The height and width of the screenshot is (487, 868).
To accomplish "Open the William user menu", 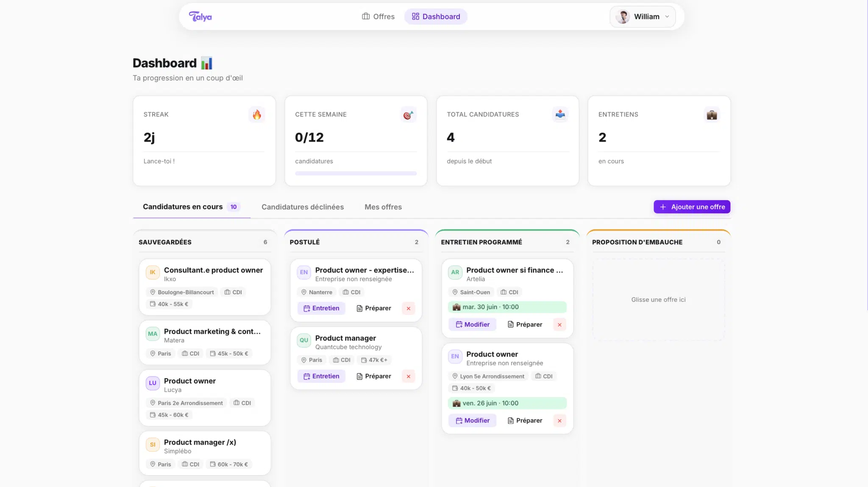I will 643,17.
